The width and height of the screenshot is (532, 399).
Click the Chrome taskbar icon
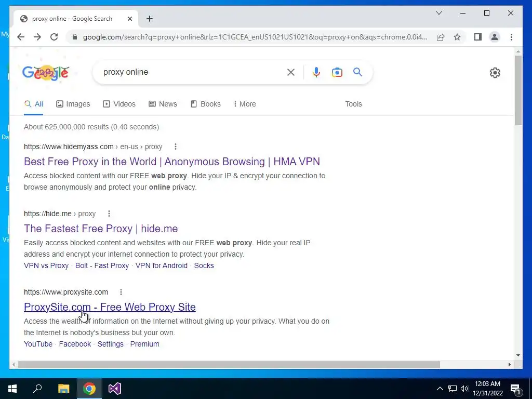click(x=89, y=389)
